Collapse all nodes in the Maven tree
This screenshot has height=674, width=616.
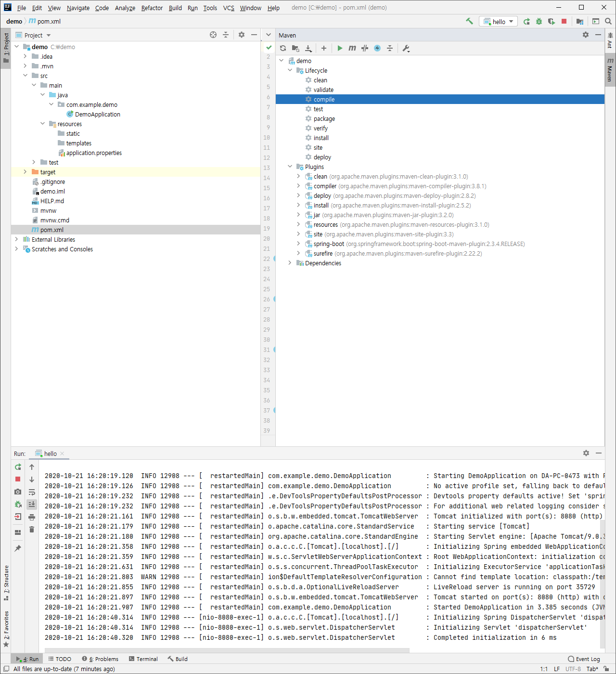point(390,48)
